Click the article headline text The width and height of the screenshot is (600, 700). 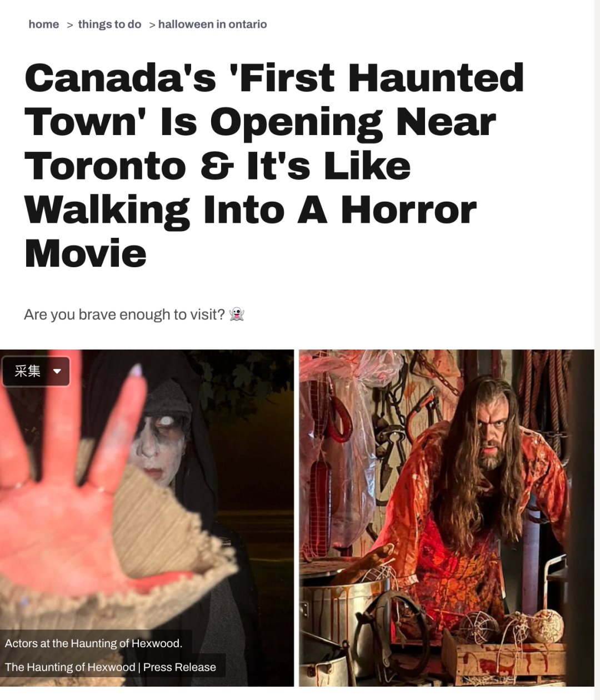tap(274, 165)
